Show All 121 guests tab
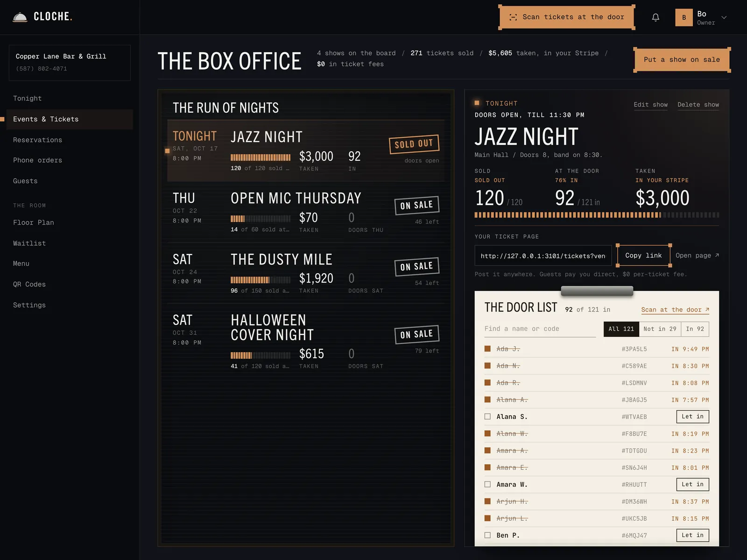The image size is (747, 560). [621, 329]
